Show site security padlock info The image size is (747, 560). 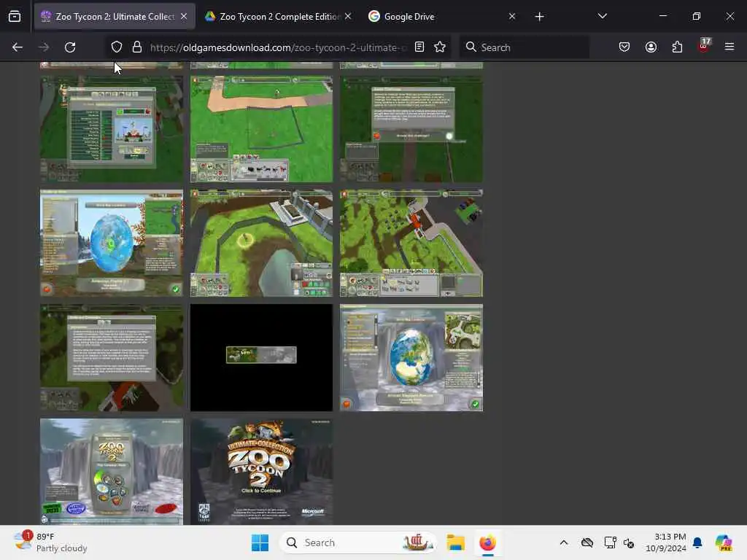coord(137,47)
